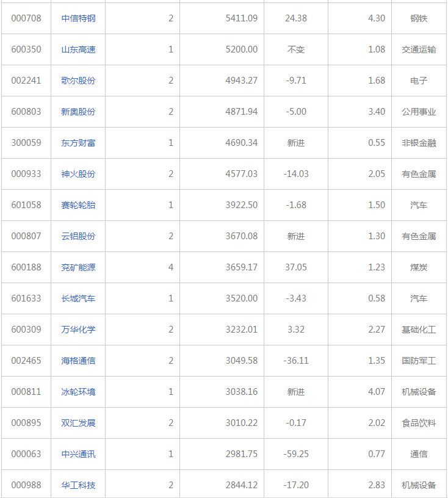
Task: Click the 交通运输 industry cell
Action: pyautogui.click(x=419, y=49)
